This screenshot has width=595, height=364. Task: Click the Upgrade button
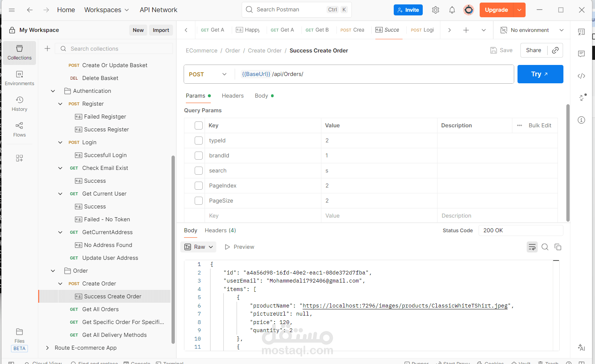[x=497, y=10]
